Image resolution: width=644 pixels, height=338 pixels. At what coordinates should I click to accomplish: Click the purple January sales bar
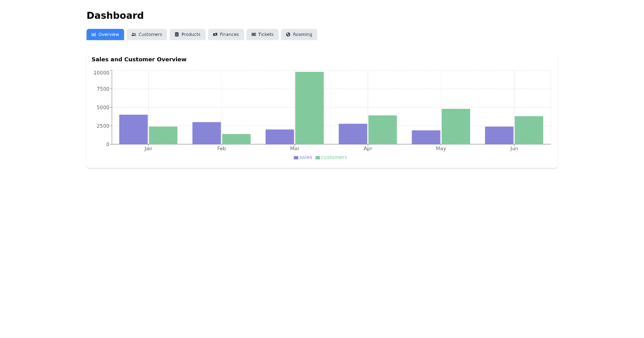pos(133,129)
